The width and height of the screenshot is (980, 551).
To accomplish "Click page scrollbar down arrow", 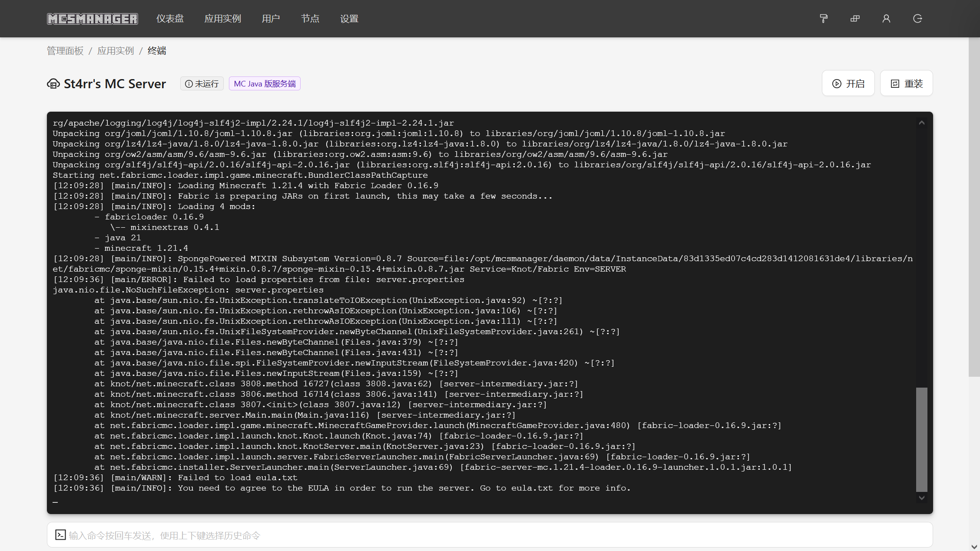I will pyautogui.click(x=974, y=547).
